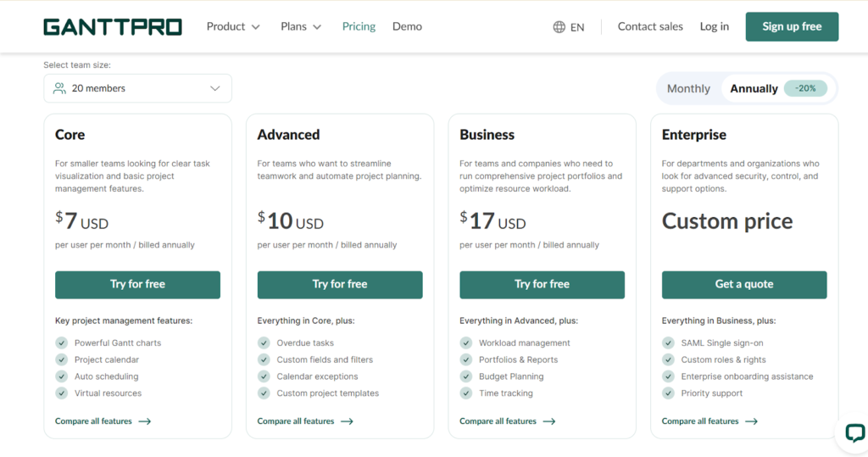Click the checkmark next to Portfolios & Reports
The image size is (868, 457).
click(466, 359)
